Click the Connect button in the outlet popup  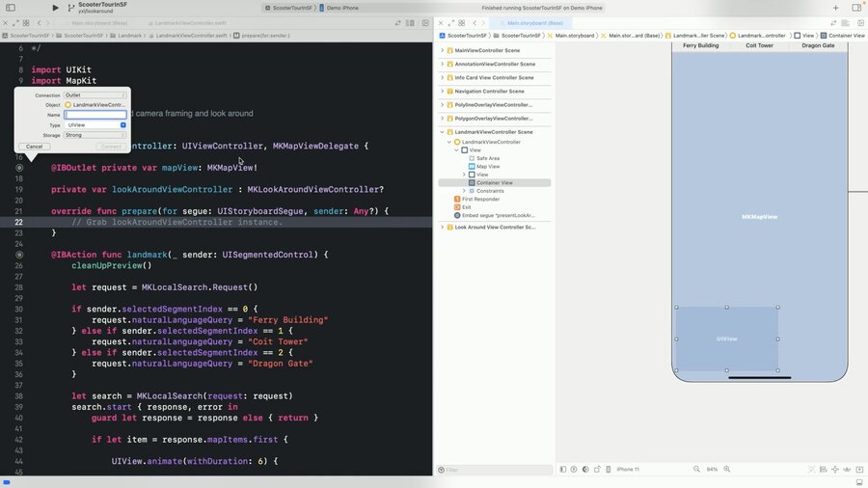click(111, 147)
